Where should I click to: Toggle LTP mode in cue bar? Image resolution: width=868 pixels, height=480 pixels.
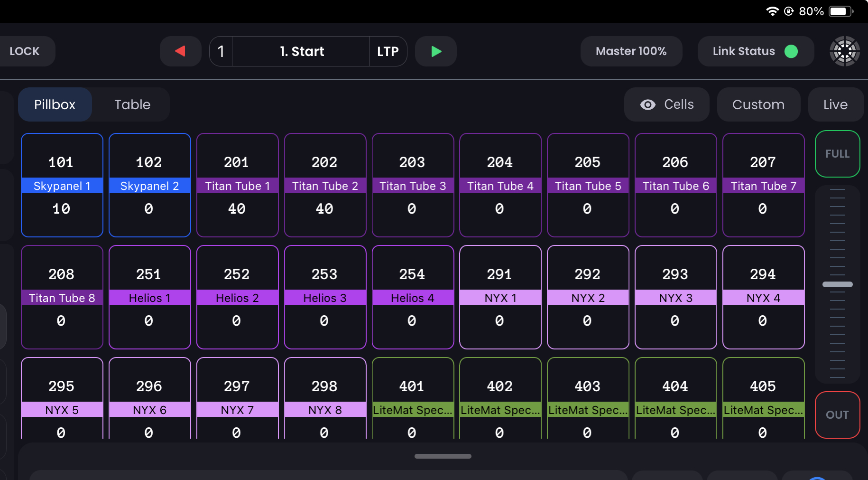click(388, 51)
